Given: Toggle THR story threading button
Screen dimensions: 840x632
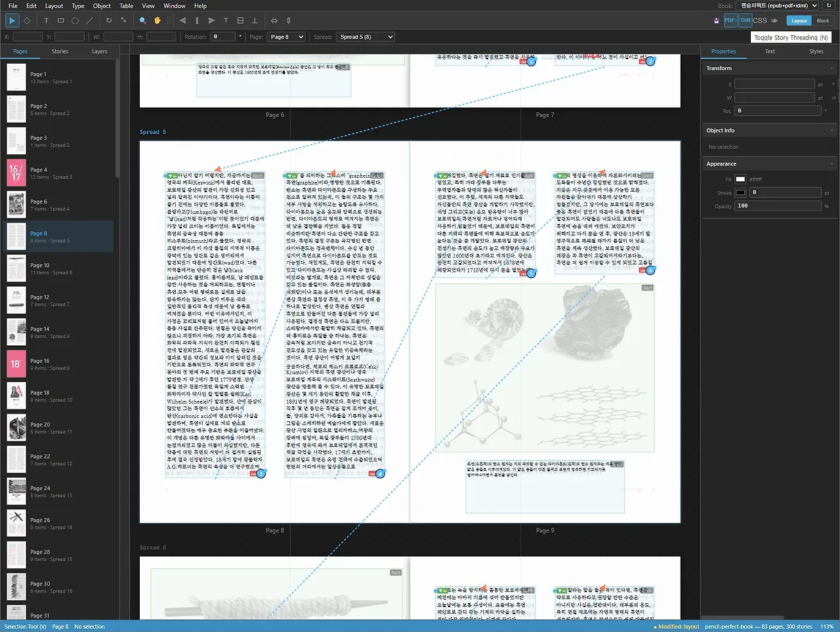Looking at the screenshot, I should (x=745, y=20).
